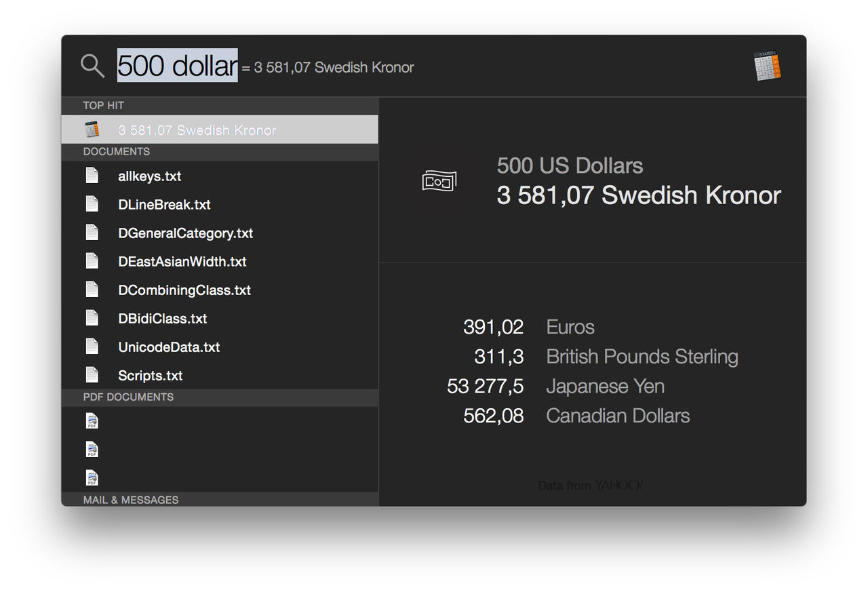Click the first PDF document icon
The height and width of the screenshot is (594, 868).
[92, 421]
